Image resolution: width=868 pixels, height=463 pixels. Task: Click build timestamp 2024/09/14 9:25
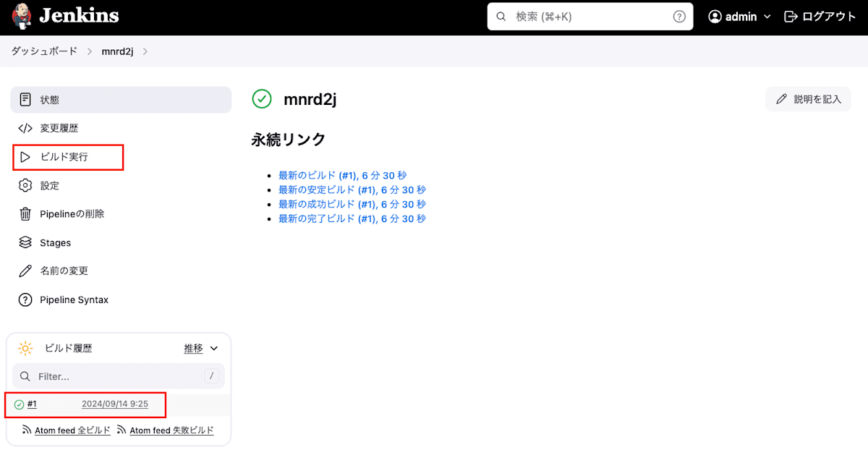pos(115,404)
